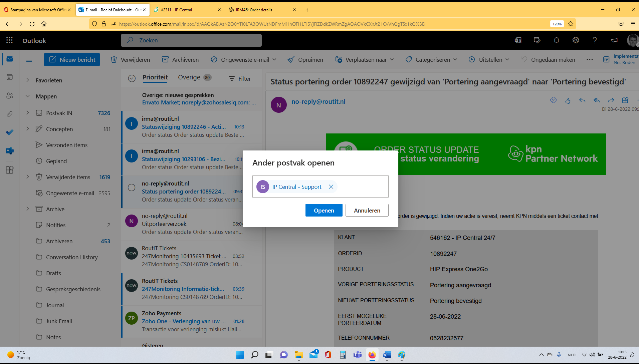Select the Status portering order message checkbox
The width and height of the screenshot is (639, 364).
click(132, 188)
